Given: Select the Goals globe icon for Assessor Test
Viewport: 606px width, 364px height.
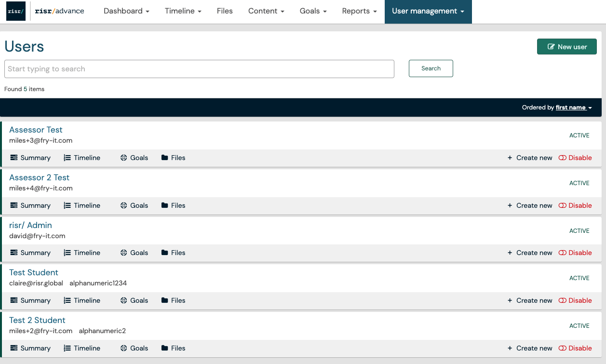Looking at the screenshot, I should 123,158.
